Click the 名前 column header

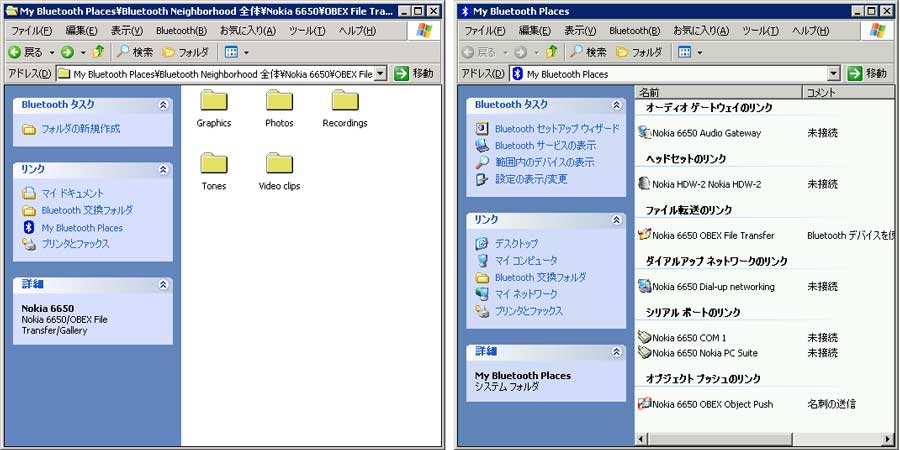[650, 92]
